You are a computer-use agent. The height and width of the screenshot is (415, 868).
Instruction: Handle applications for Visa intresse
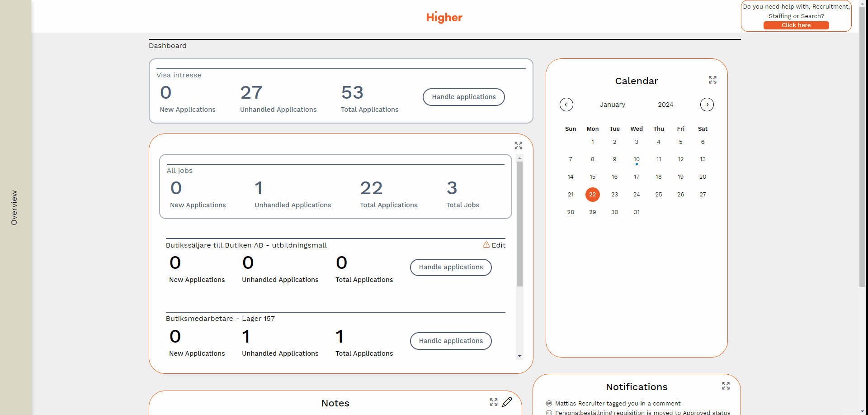pos(463,97)
